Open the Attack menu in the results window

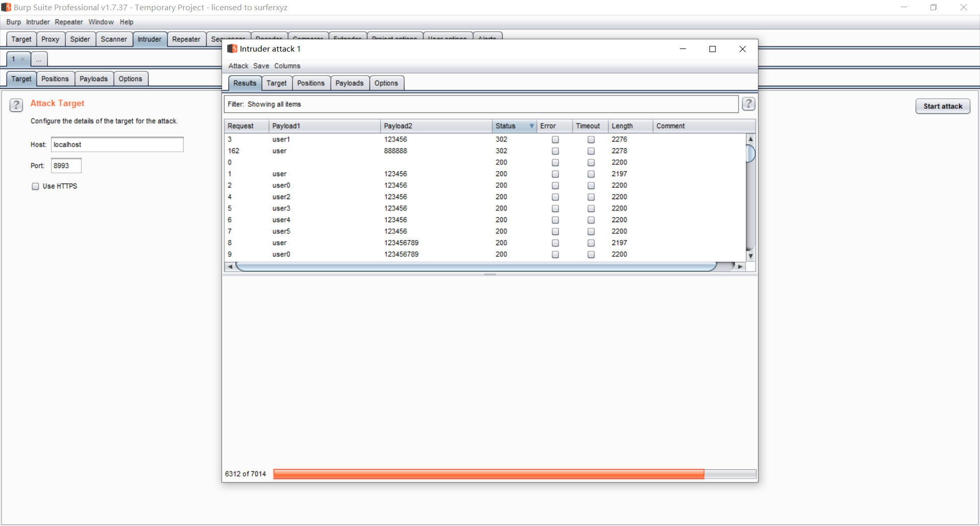tap(238, 66)
